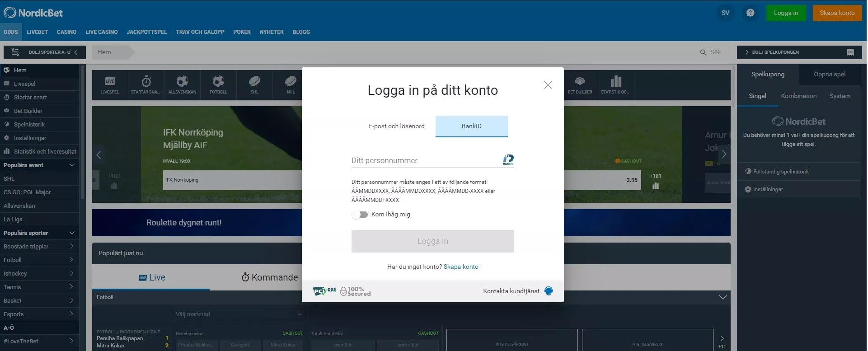Open Inställningar in the left sidebar

coord(39,138)
